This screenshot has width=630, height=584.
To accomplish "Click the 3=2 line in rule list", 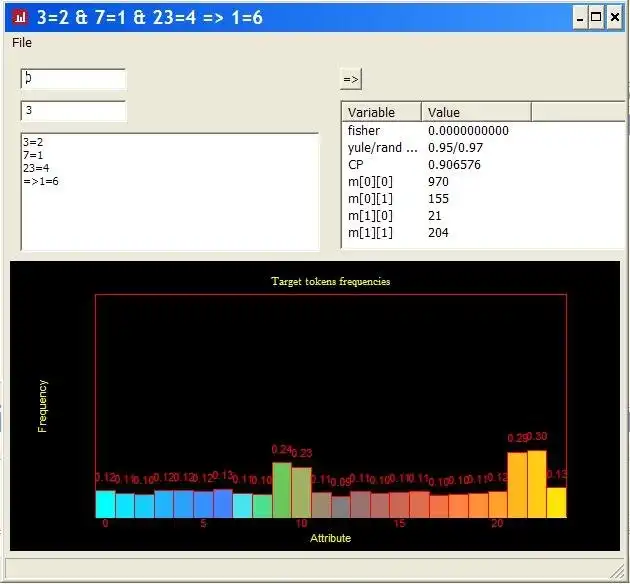I will [x=33, y=142].
